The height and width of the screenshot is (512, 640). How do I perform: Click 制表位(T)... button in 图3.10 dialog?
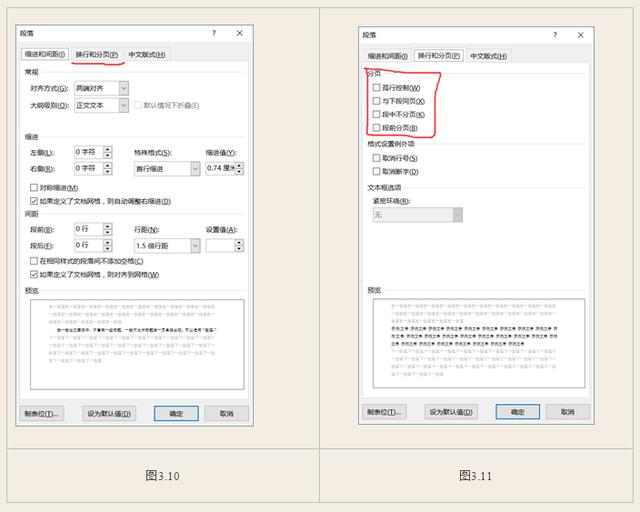click(42, 414)
